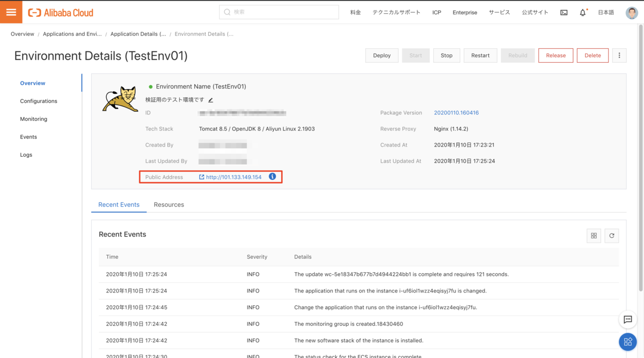The width and height of the screenshot is (644, 358).
Task: Click the 17:24:45 event timestamp
Action: click(x=136, y=308)
